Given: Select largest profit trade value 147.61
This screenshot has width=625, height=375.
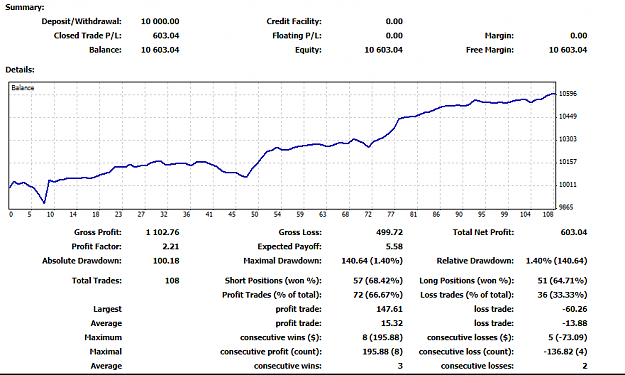Looking at the screenshot, I should click(389, 309).
